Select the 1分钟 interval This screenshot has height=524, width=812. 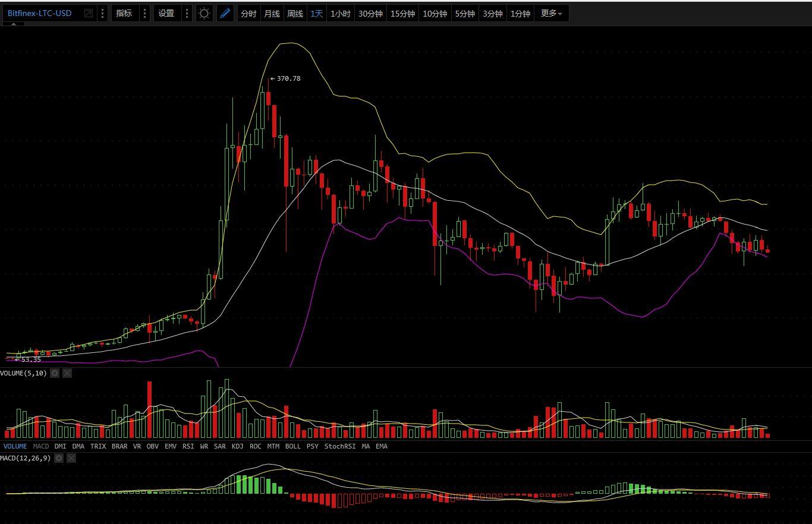click(x=520, y=13)
